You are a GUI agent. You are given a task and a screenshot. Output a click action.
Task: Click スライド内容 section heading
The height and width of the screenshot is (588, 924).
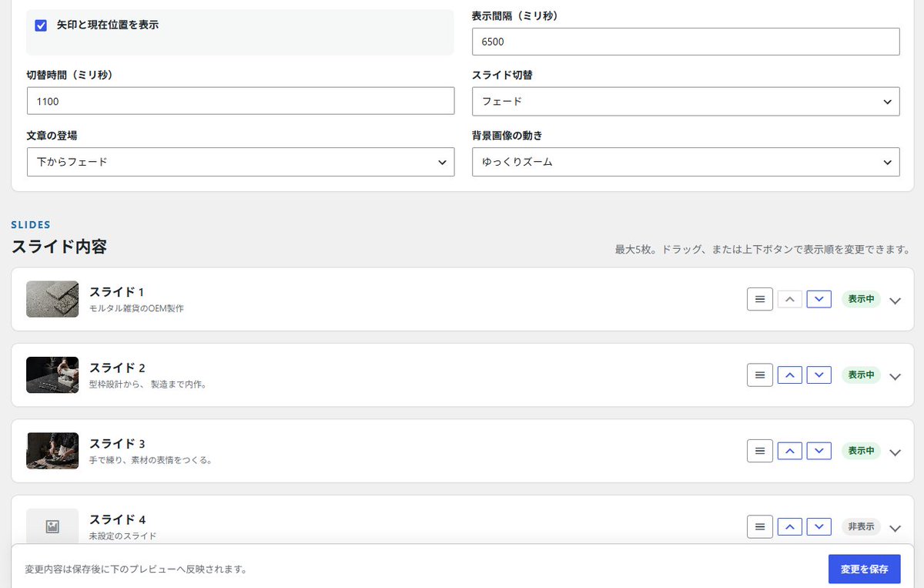pyautogui.click(x=59, y=247)
